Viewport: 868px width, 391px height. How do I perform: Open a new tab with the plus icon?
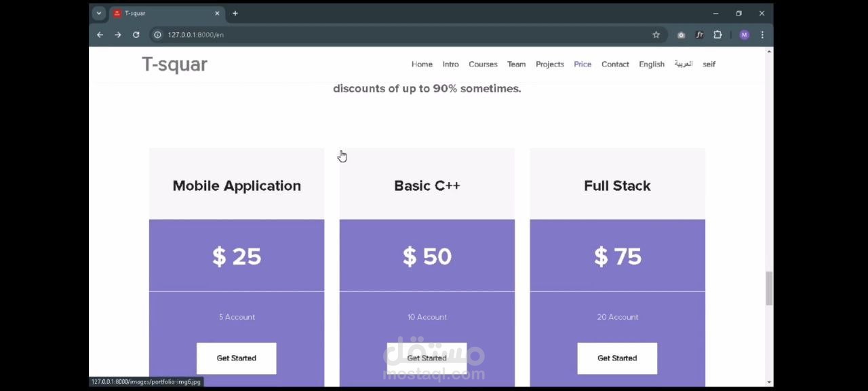(235, 14)
